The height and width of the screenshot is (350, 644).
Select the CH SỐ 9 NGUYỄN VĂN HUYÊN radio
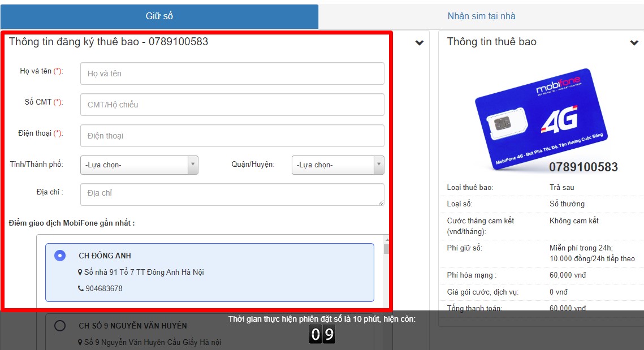point(59,326)
